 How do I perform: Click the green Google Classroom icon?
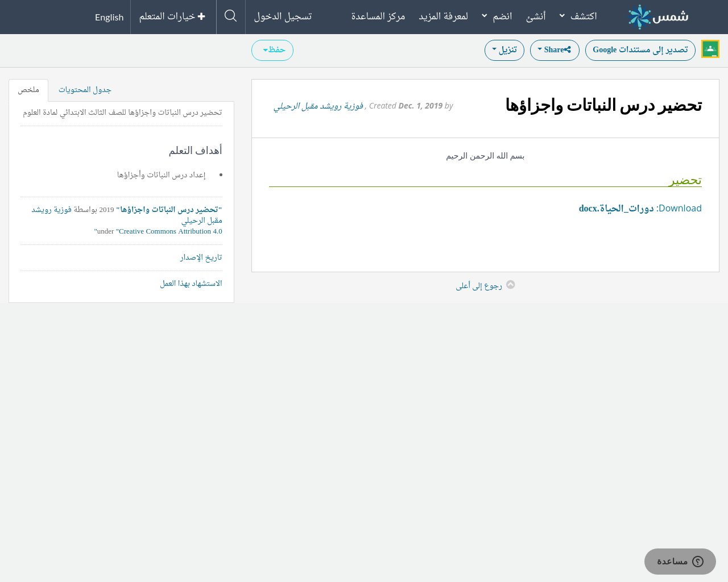[x=710, y=49]
